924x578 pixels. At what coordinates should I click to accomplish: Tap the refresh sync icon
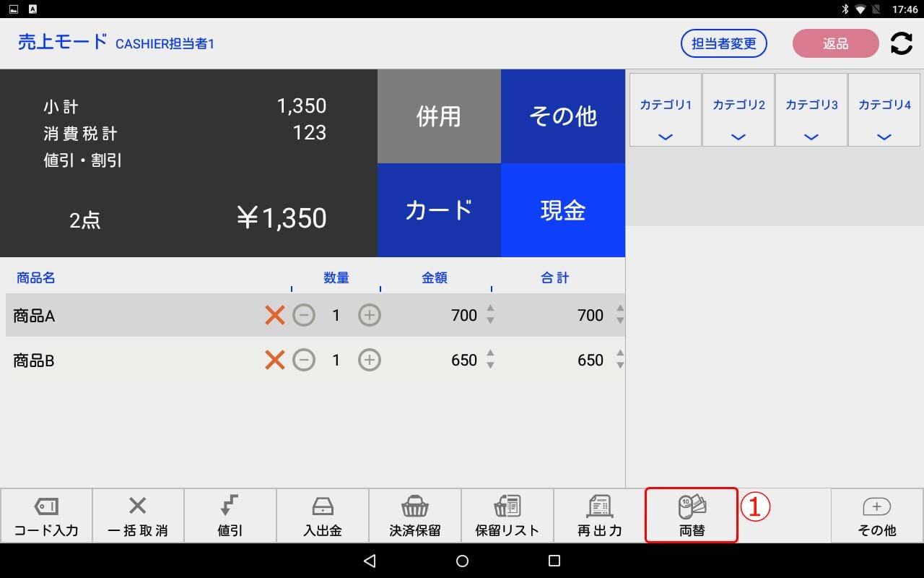tap(901, 43)
